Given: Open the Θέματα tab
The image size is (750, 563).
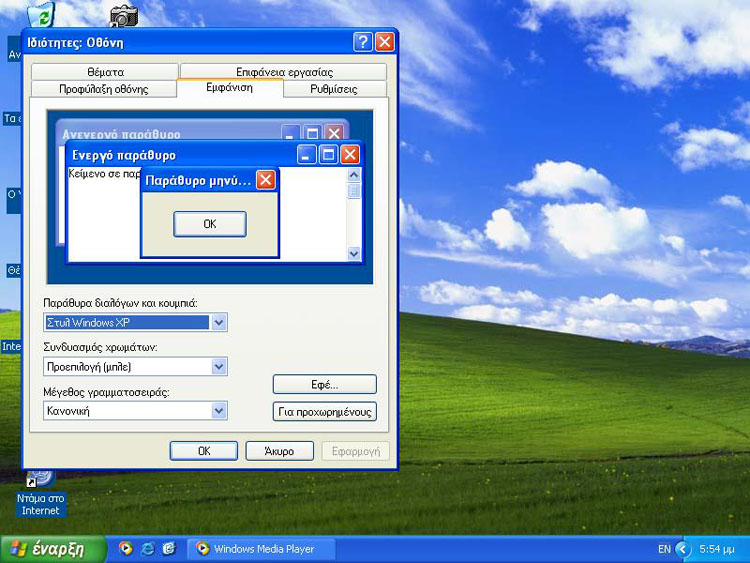Looking at the screenshot, I should [105, 72].
